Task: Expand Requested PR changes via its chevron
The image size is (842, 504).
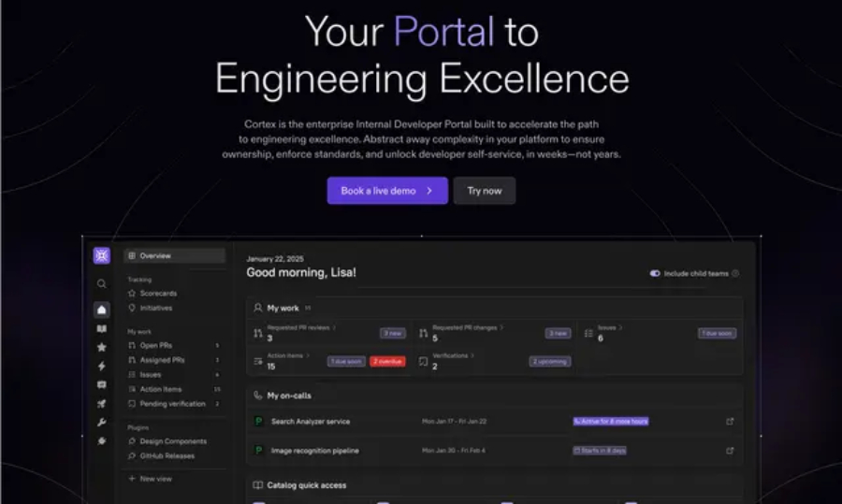Action: [x=501, y=327]
